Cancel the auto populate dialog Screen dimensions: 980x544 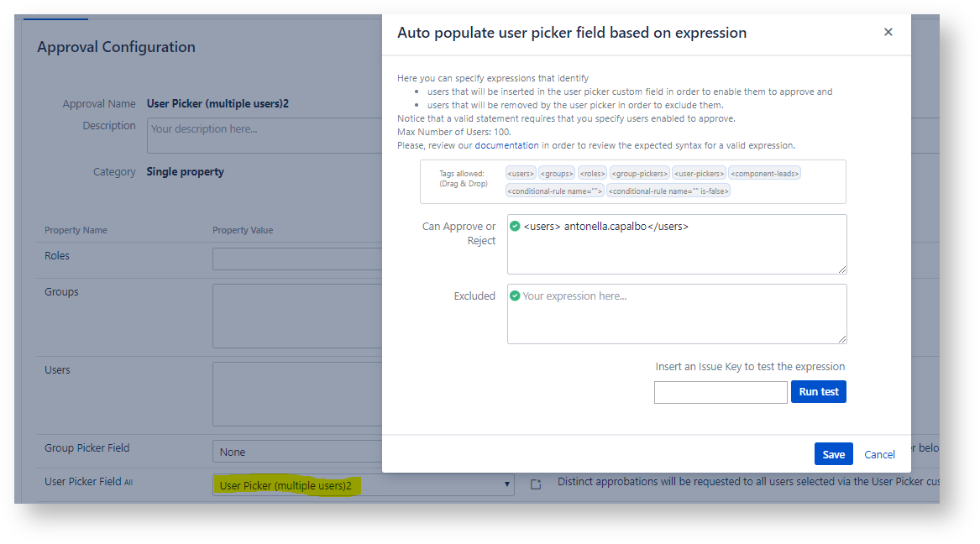[879, 454]
